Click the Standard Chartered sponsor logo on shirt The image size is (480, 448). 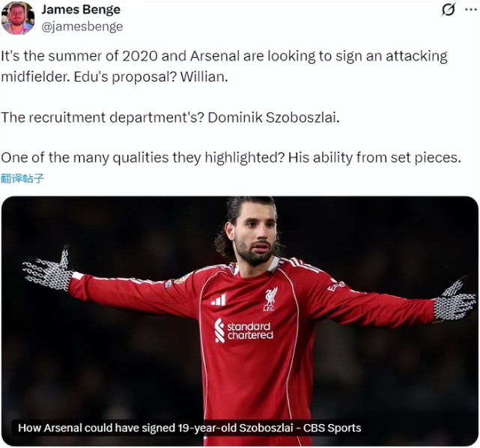point(243,330)
